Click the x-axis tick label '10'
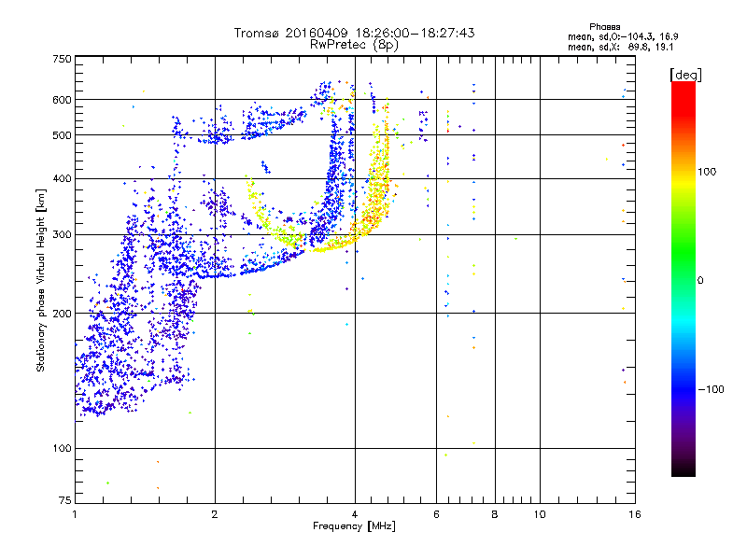 click(x=540, y=514)
